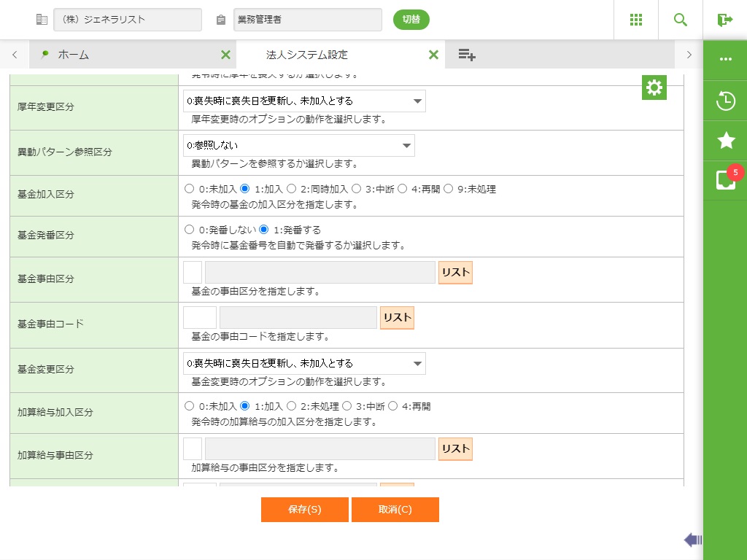The height and width of the screenshot is (560, 747).
Task: Click the add new tab icon
Action: tap(467, 55)
